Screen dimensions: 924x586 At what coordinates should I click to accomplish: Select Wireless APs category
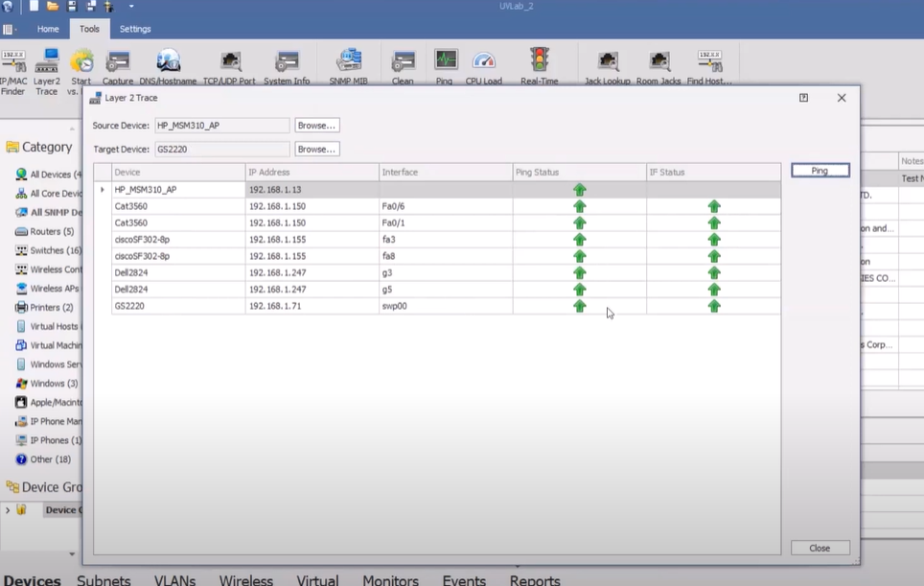pyautogui.click(x=47, y=289)
